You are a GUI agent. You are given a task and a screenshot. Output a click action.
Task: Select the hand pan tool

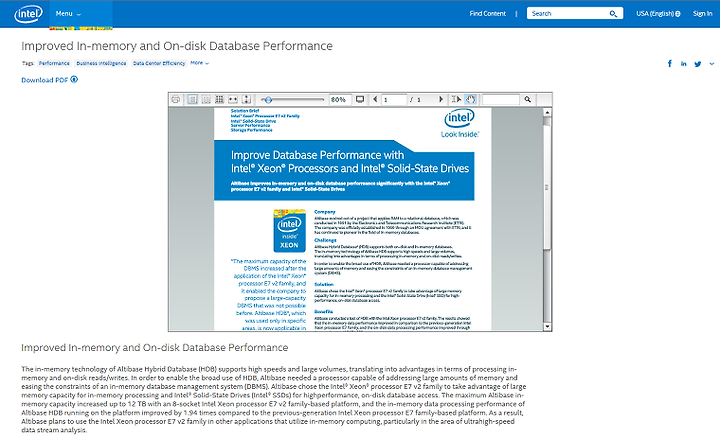coord(471,99)
